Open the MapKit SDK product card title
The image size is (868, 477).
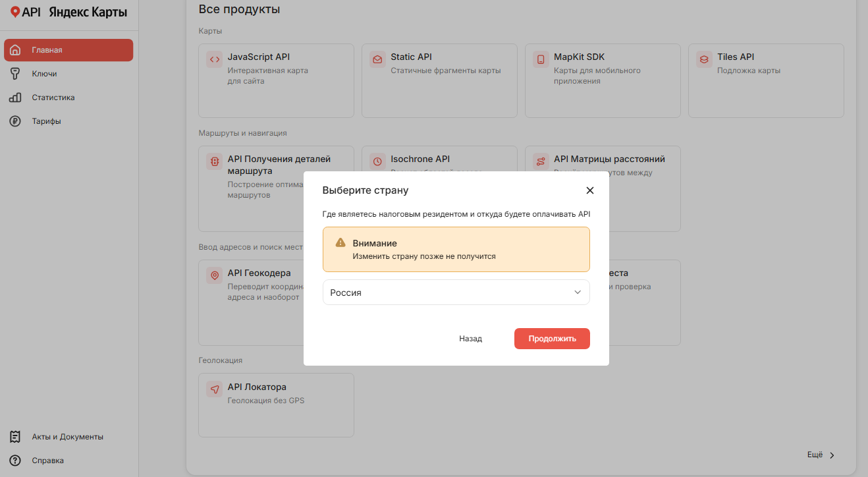pos(580,57)
